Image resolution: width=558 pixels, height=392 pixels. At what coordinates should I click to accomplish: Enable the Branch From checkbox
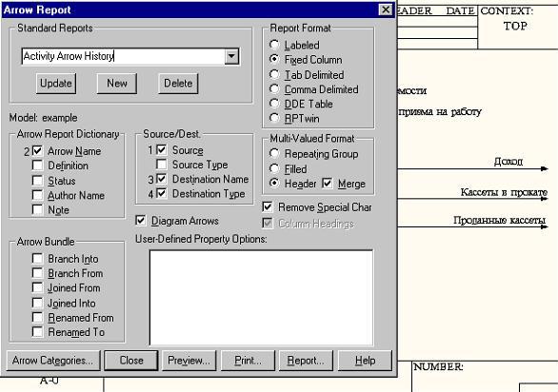[x=37, y=273]
